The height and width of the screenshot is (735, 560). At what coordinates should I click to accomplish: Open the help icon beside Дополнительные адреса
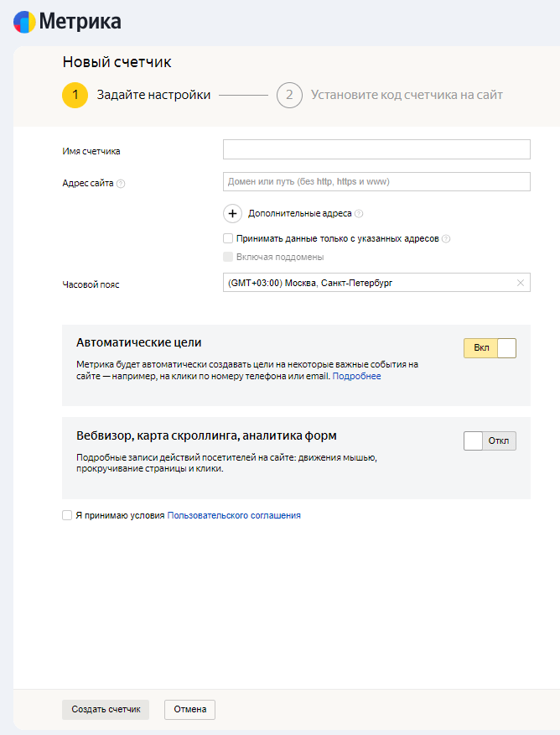(359, 214)
